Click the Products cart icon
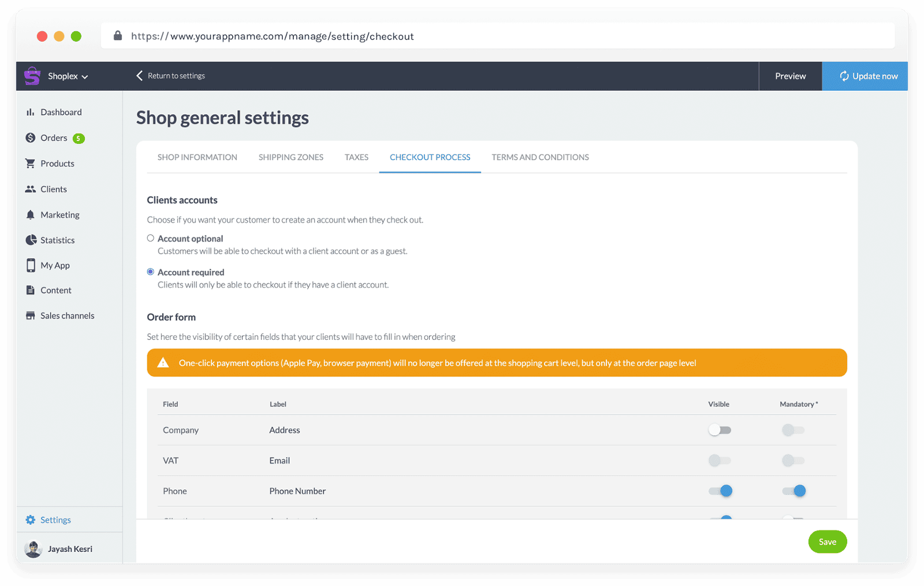The image size is (924, 586). point(31,163)
